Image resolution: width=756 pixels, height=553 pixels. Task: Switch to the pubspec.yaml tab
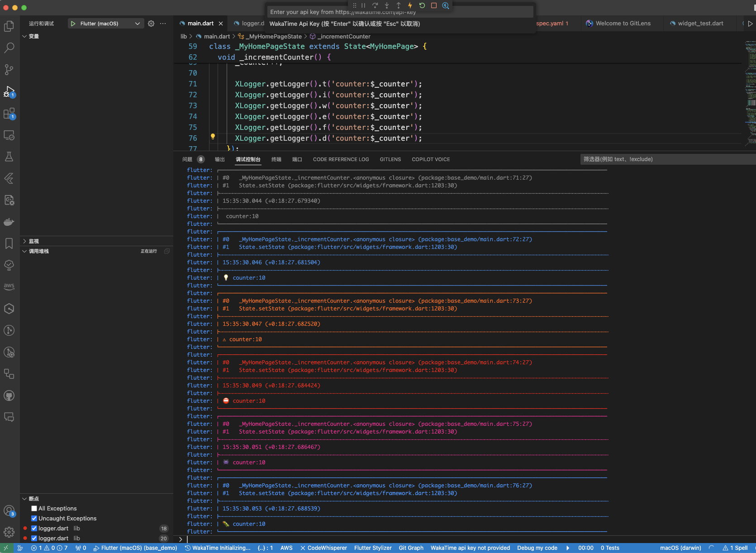click(x=552, y=24)
